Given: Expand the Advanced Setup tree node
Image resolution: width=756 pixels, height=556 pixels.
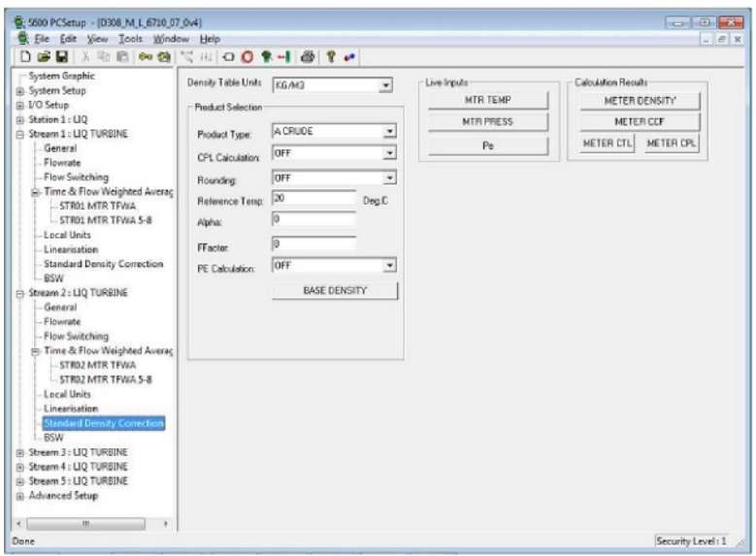Looking at the screenshot, I should [19, 496].
